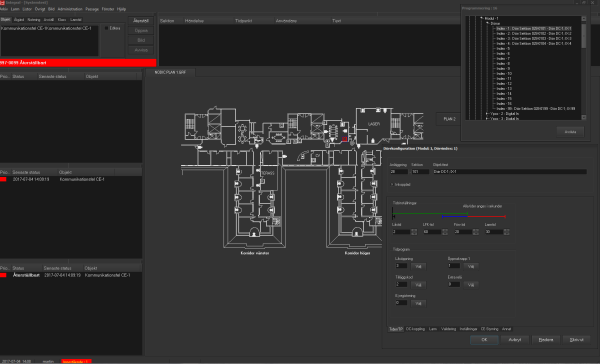
Task: Toggle the Editera checkbox
Action: click(x=107, y=28)
